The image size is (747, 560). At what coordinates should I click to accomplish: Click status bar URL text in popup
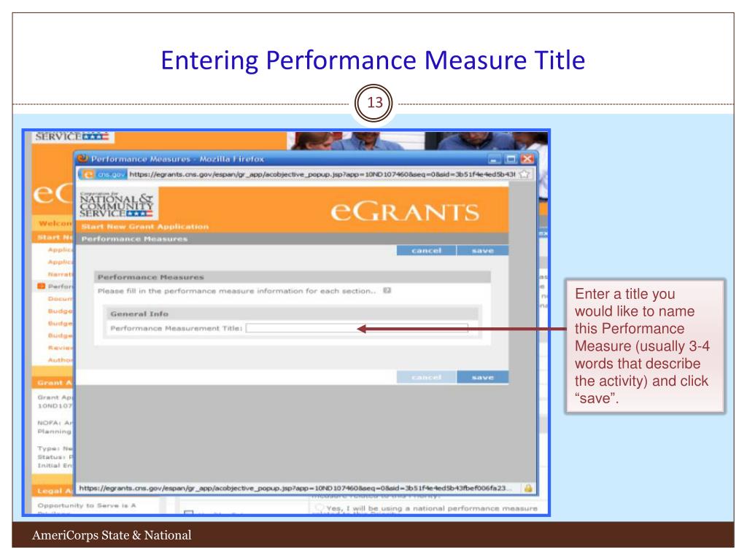[x=295, y=488]
